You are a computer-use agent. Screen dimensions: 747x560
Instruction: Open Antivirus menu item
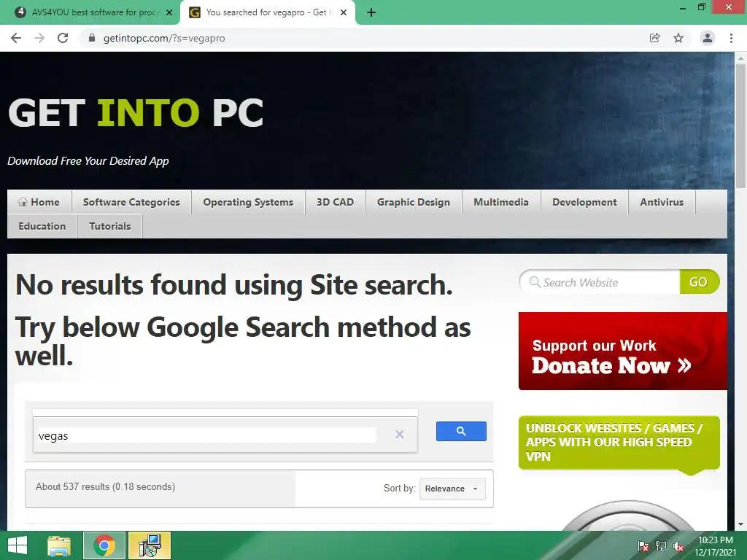662,202
